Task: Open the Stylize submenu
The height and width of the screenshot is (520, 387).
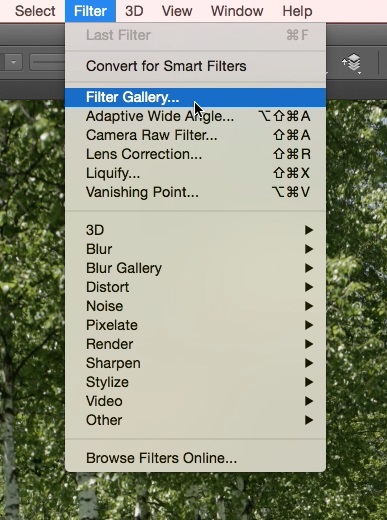Action: pos(195,382)
